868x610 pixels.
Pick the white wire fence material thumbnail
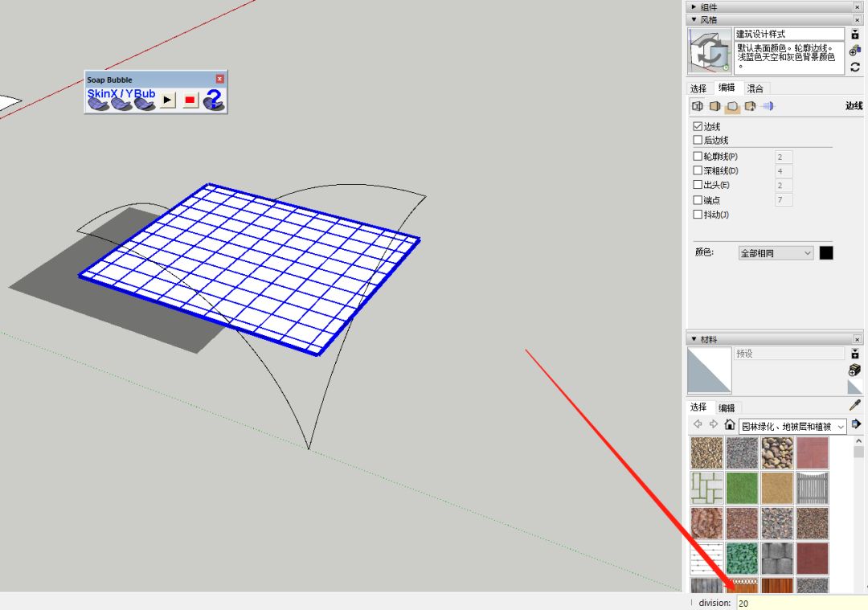(707, 559)
